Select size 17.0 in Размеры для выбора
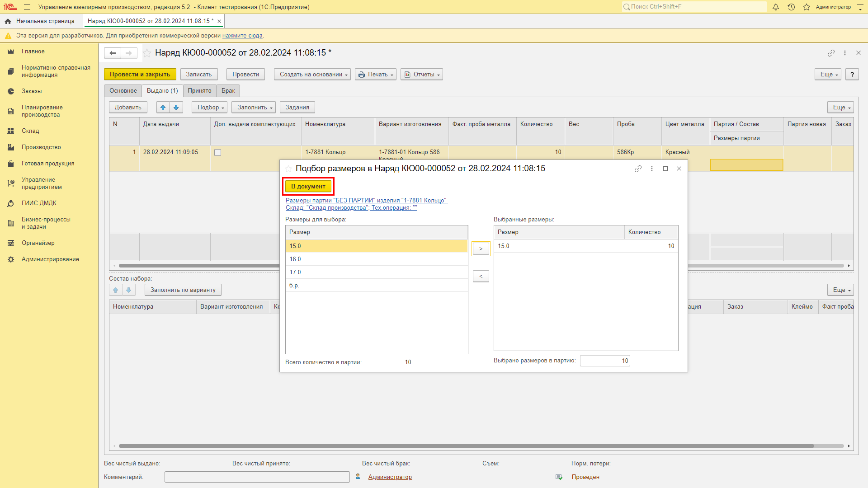This screenshot has width=868, height=488. click(x=377, y=272)
